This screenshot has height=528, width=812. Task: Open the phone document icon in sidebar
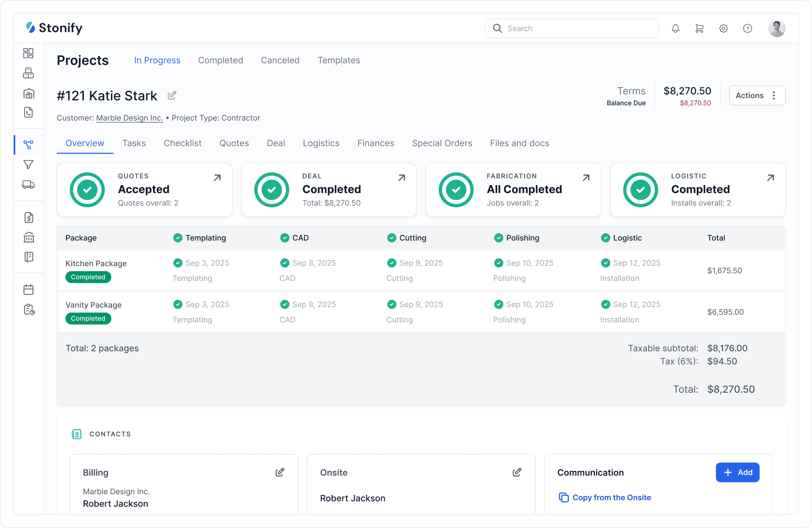28,112
